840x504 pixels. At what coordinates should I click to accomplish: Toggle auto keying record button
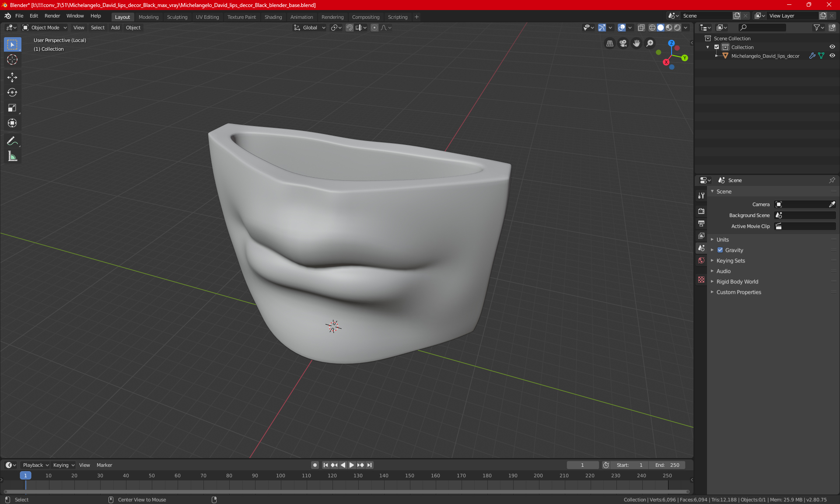point(315,465)
